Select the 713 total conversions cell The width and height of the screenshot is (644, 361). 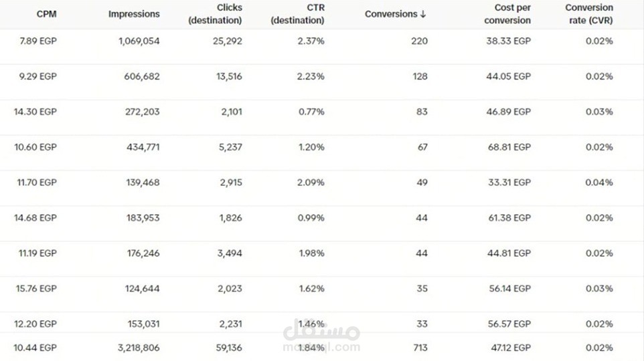(x=419, y=348)
